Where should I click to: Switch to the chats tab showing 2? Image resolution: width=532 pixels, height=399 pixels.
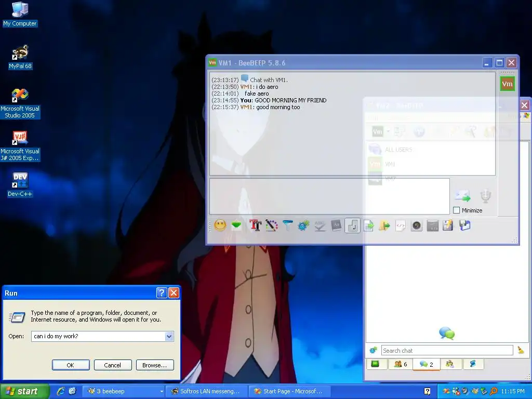[x=427, y=364]
